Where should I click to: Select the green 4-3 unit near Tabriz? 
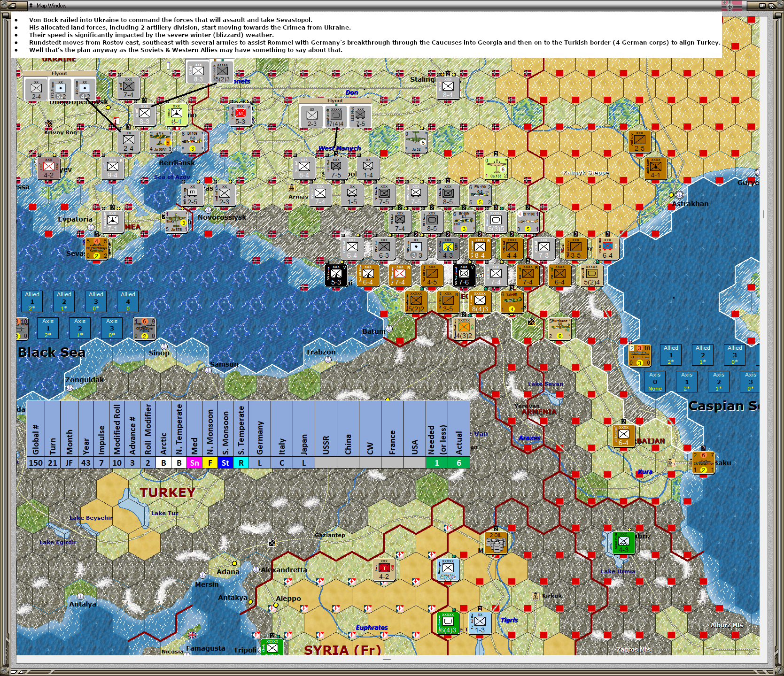(623, 543)
